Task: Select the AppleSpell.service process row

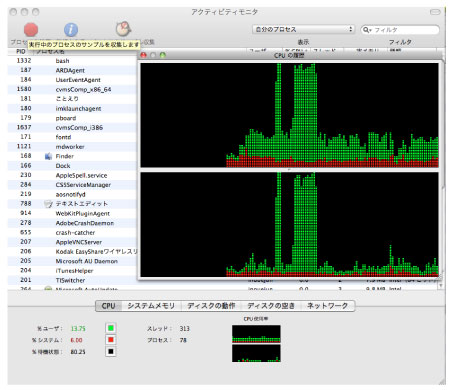Action: coord(72,175)
